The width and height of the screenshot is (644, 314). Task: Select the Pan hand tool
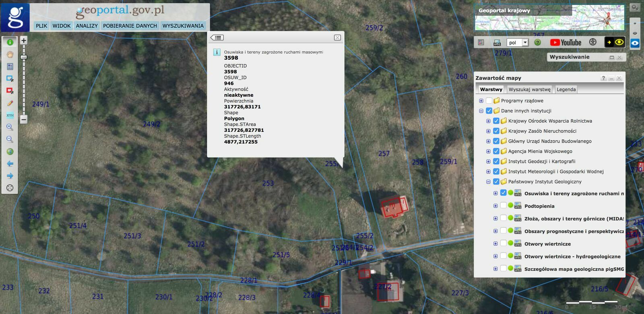(x=10, y=54)
